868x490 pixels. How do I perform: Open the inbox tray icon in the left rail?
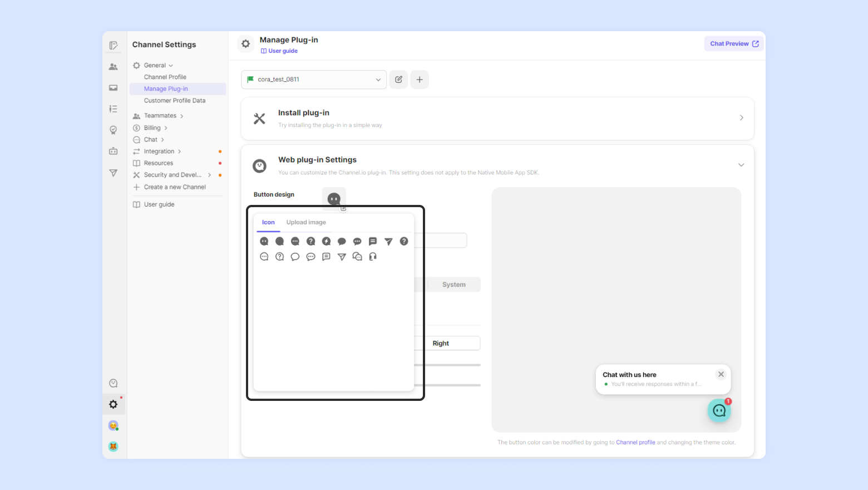pos(114,88)
